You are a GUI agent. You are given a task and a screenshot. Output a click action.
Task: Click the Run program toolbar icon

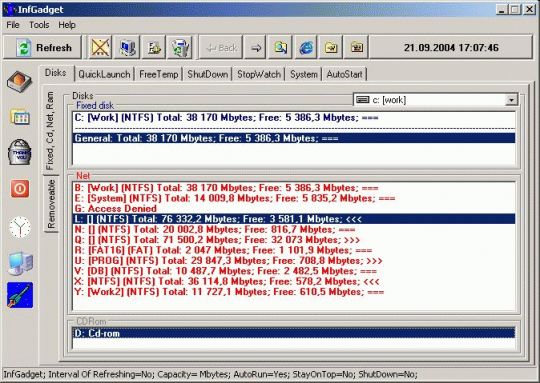[x=154, y=47]
